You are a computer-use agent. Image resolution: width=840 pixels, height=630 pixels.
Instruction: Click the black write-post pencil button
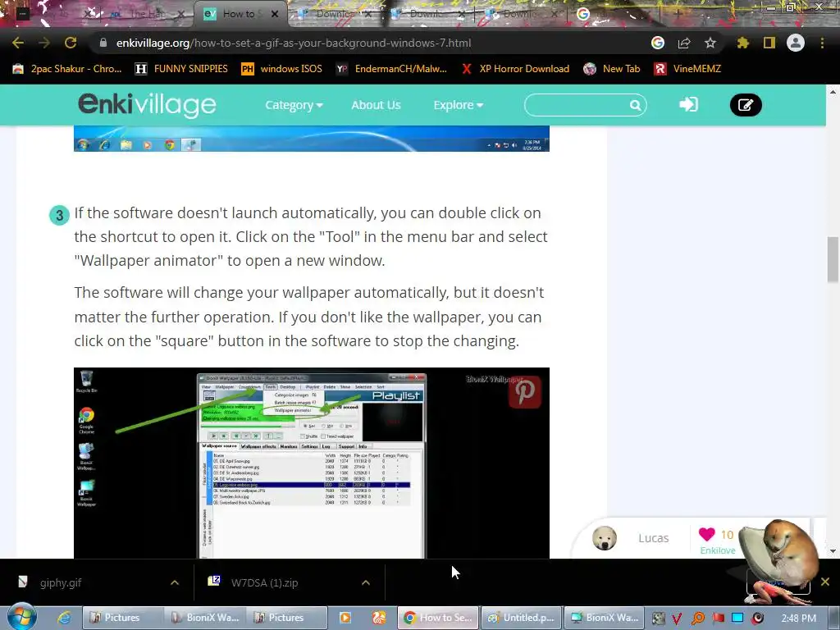coord(746,105)
